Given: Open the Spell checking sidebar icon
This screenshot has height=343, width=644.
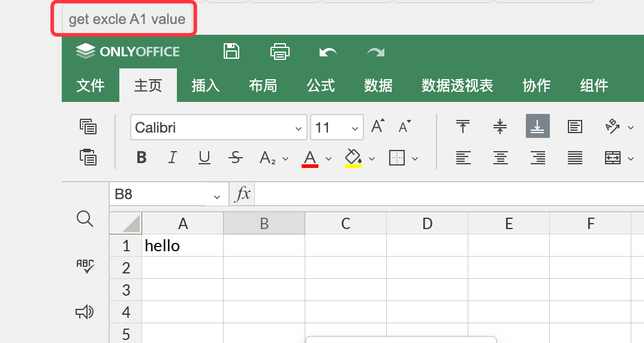Looking at the screenshot, I should (85, 266).
